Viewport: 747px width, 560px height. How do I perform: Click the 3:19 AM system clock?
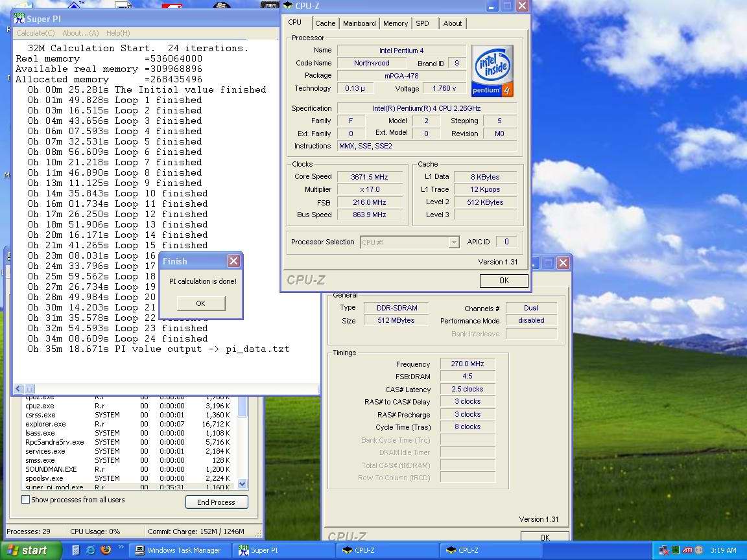(723, 550)
